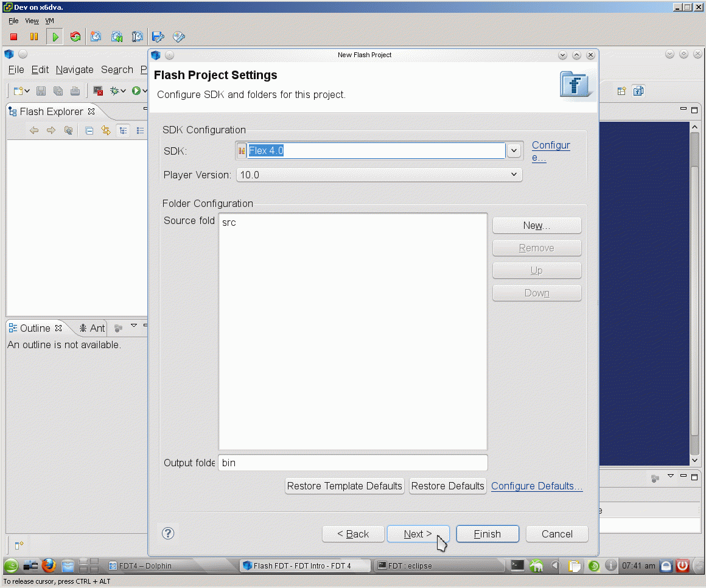Click Collapse All in Flash Explorer
This screenshot has height=588, width=706.
coord(89,131)
